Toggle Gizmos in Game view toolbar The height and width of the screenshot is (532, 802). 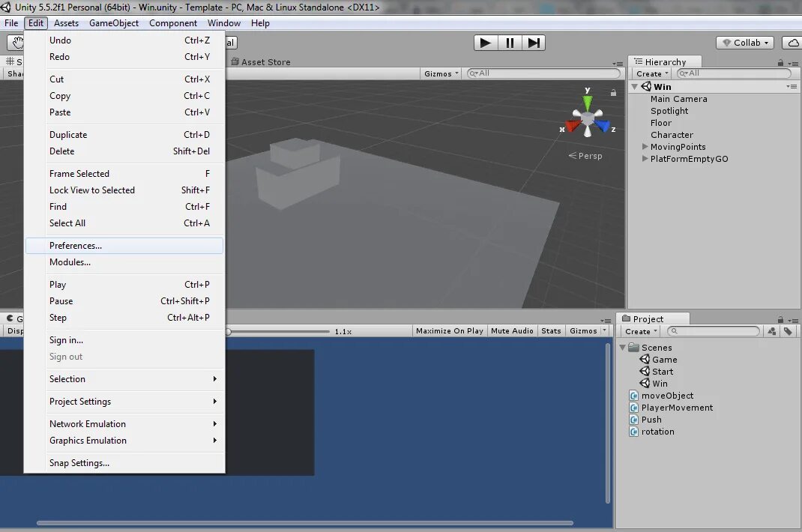[x=583, y=331]
